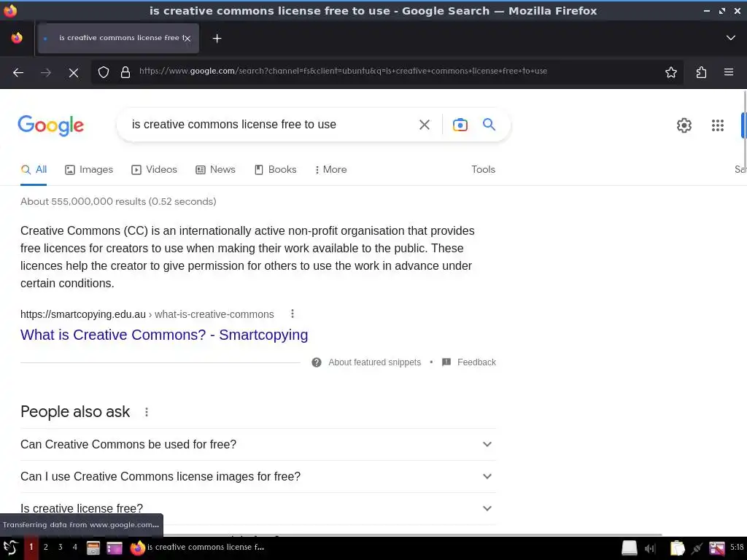Screen dimensions: 747x560
Task: Close the creative commons search tab
Action: (x=187, y=39)
